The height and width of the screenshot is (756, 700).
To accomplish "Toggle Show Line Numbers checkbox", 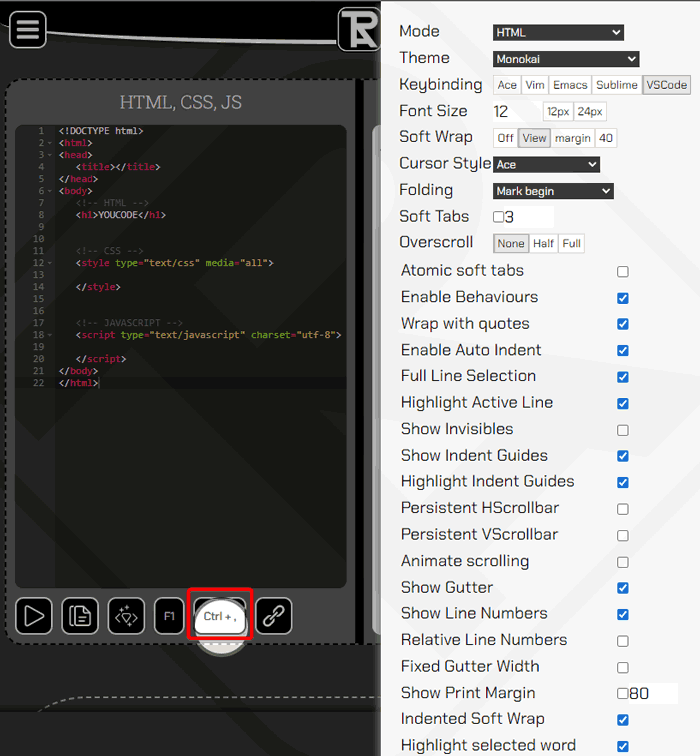I will pyautogui.click(x=623, y=615).
